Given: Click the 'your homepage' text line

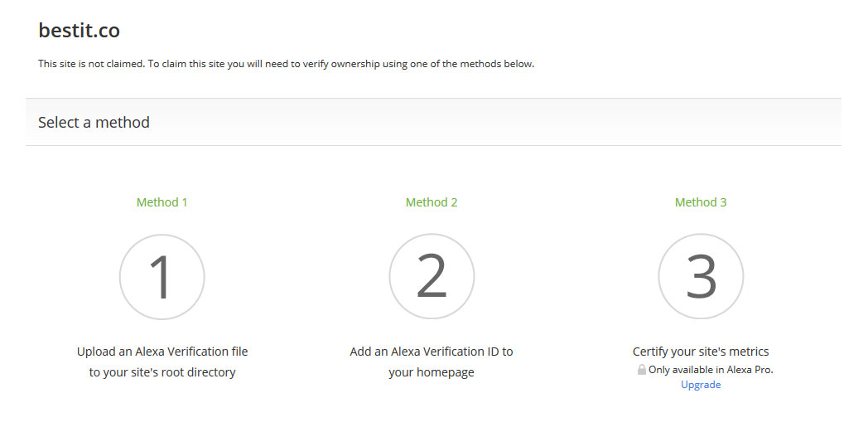Looking at the screenshot, I should point(432,372).
